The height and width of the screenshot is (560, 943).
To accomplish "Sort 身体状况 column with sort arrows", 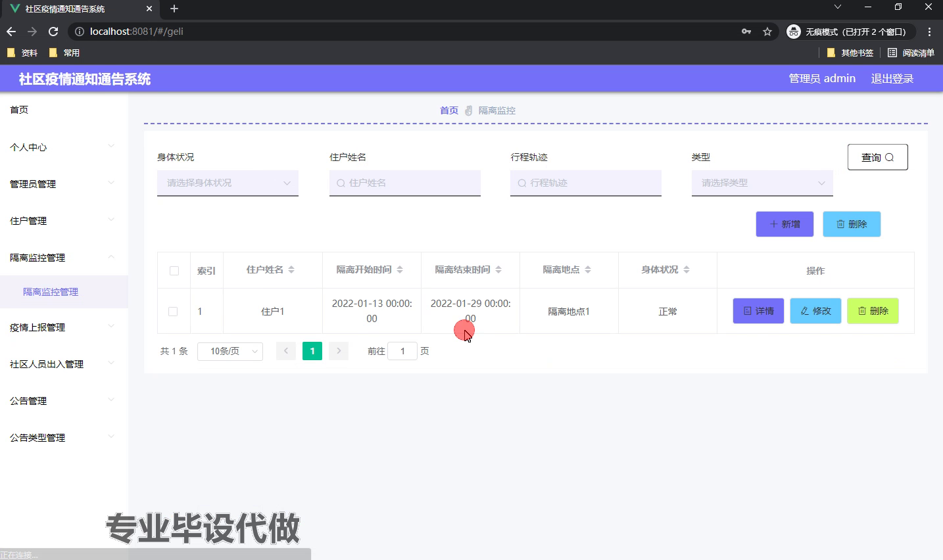I will 686,269.
